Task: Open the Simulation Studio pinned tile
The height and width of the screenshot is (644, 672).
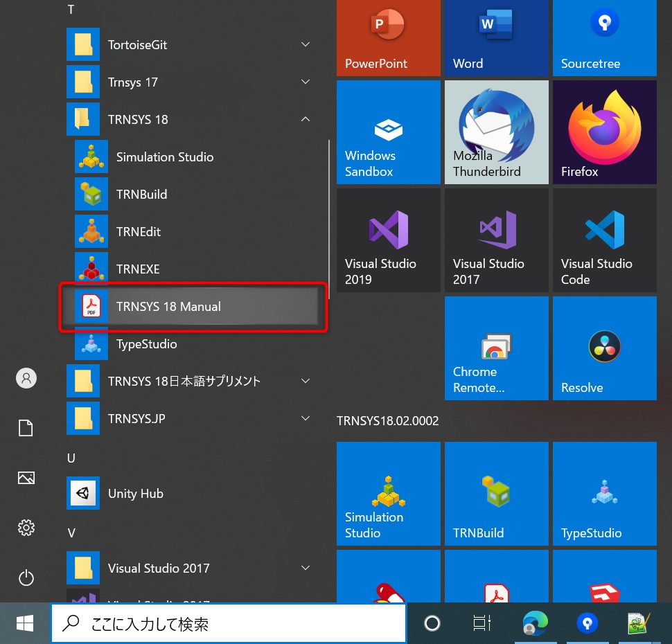Action: 388,494
